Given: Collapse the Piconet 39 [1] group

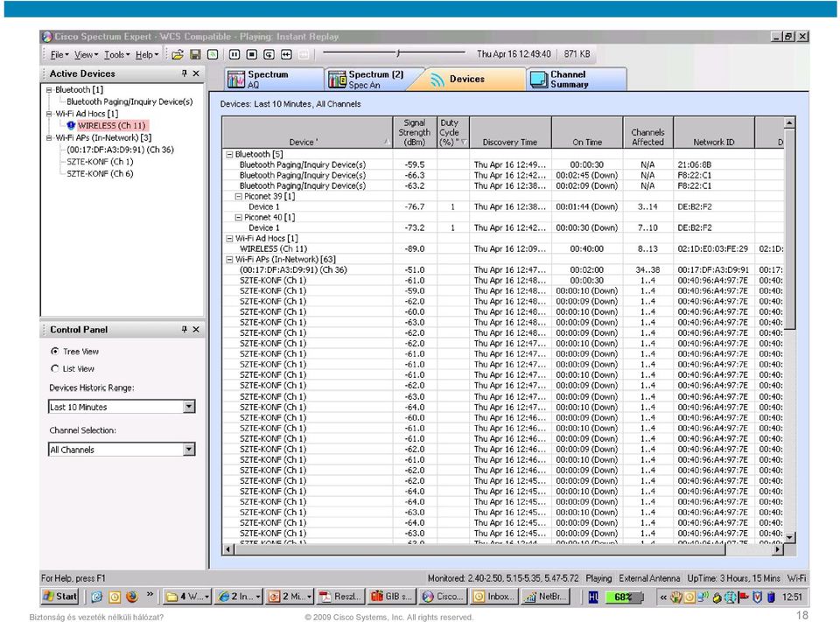Looking at the screenshot, I should [238, 197].
